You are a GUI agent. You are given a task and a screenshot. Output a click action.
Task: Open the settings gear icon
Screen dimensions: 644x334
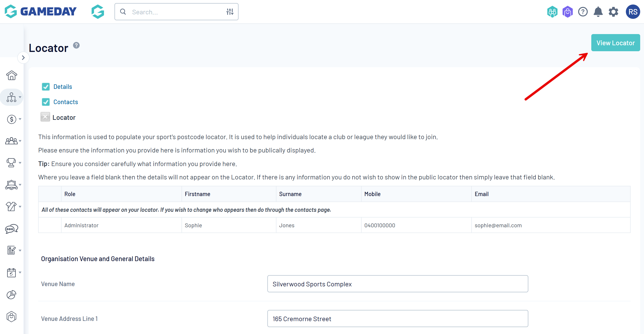coord(613,12)
